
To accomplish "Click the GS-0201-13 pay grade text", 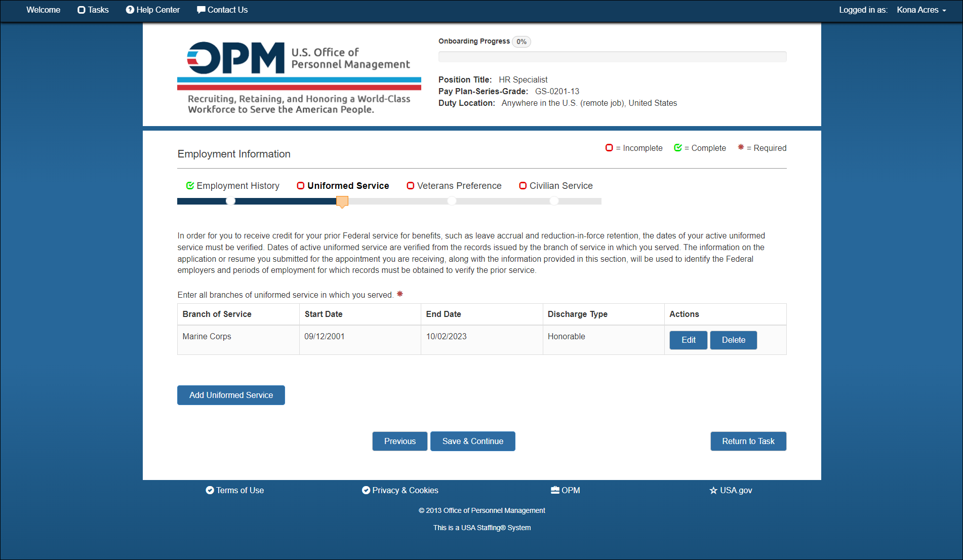I will pyautogui.click(x=557, y=92).
